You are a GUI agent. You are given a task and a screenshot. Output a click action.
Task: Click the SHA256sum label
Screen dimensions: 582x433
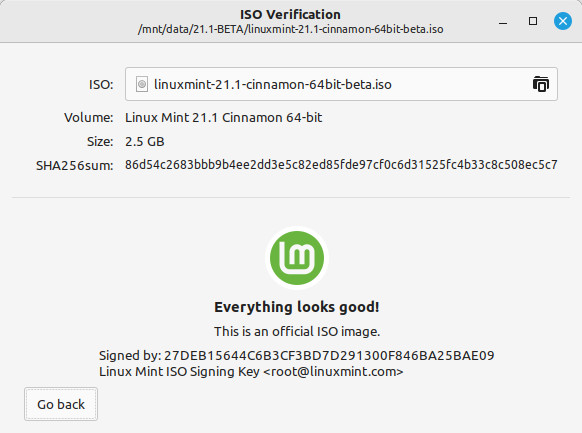click(x=75, y=165)
